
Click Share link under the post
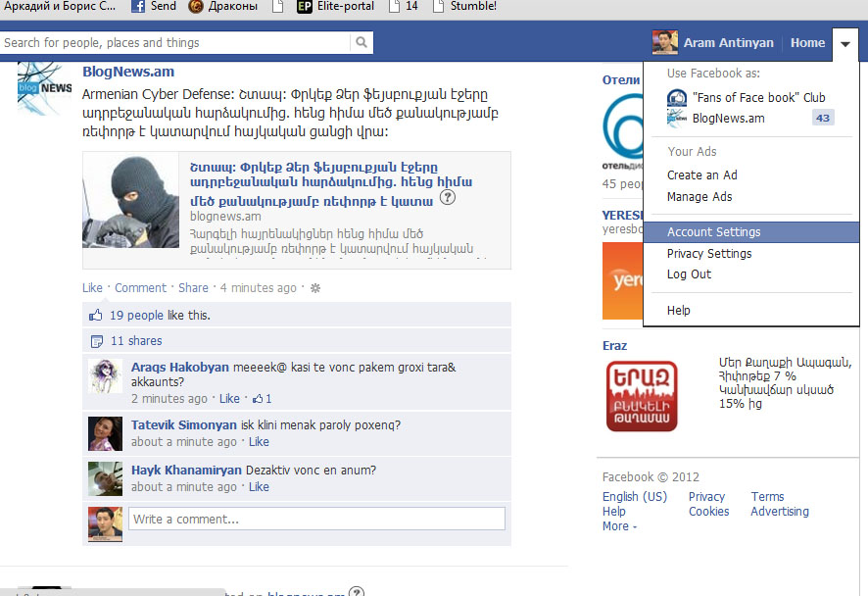[x=193, y=288]
